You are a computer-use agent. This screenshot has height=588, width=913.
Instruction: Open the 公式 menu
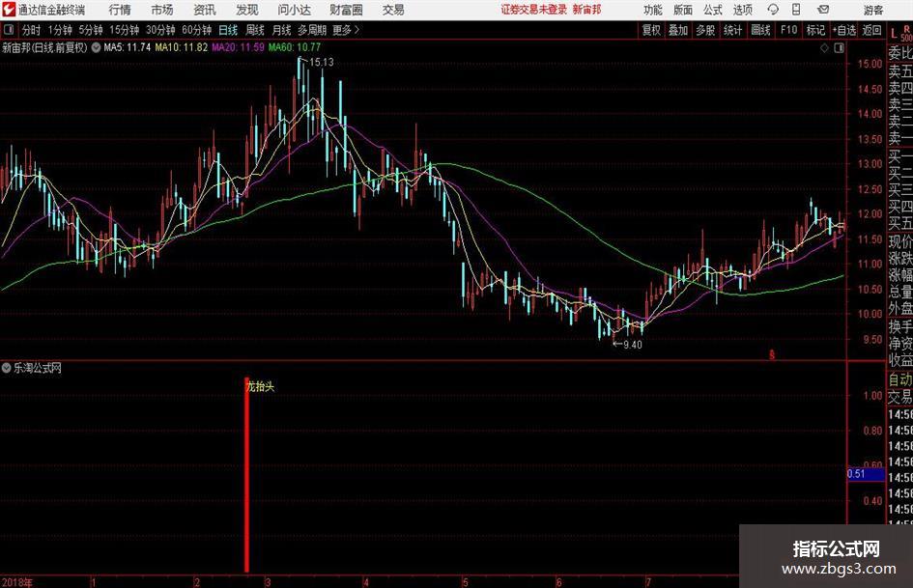click(712, 10)
